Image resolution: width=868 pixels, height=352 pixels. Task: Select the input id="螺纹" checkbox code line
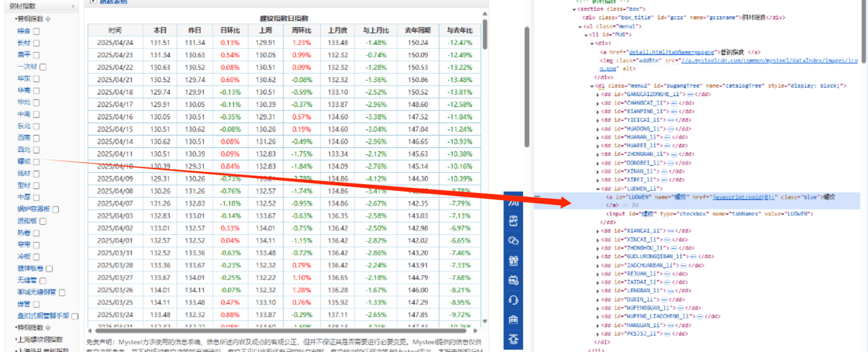710,214
